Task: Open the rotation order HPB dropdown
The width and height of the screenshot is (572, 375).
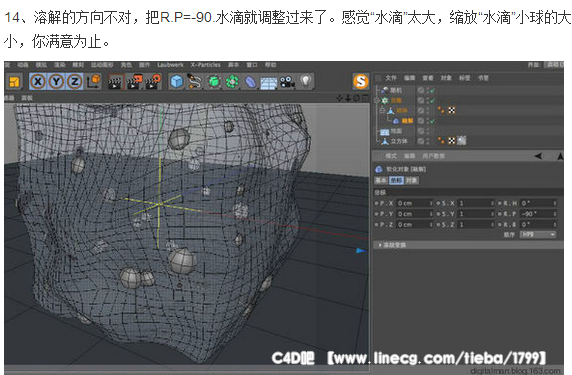Action: [538, 235]
